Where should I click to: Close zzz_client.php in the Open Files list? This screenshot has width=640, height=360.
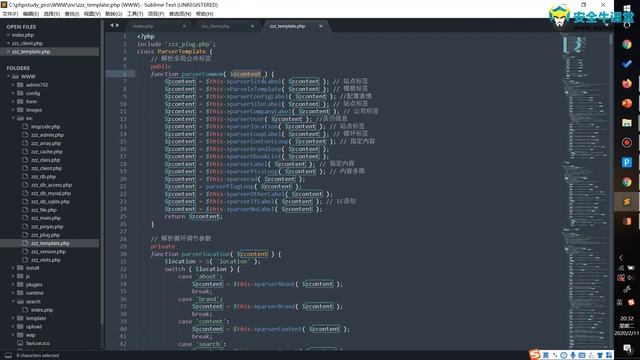8,43
